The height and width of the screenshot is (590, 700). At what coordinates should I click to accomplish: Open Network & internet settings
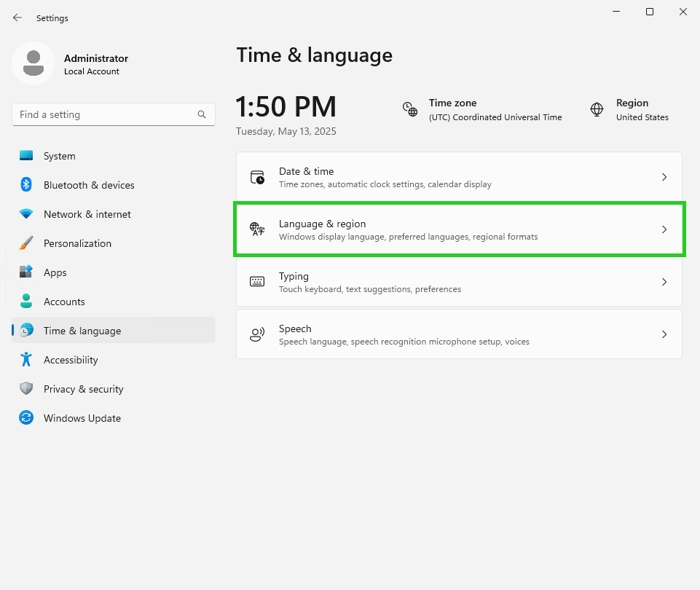click(87, 214)
